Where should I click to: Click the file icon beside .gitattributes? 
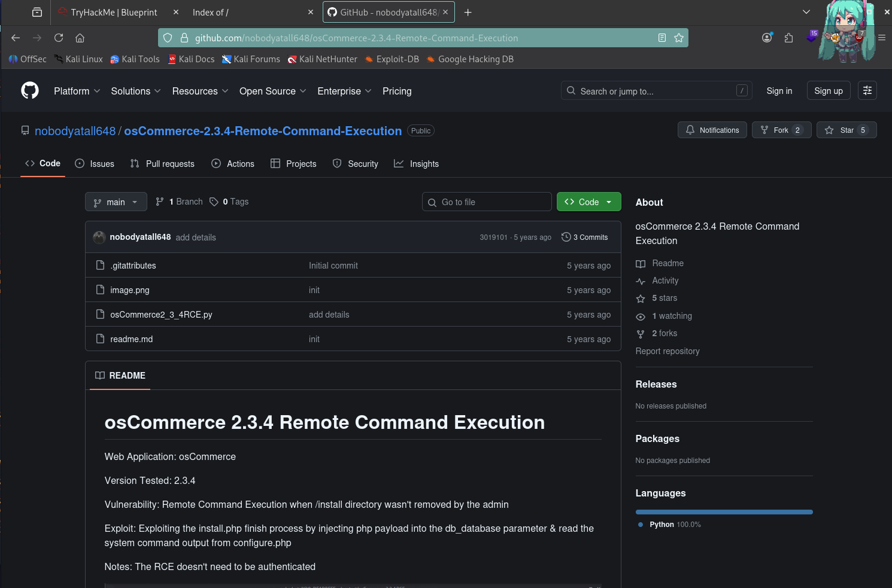pyautogui.click(x=101, y=265)
